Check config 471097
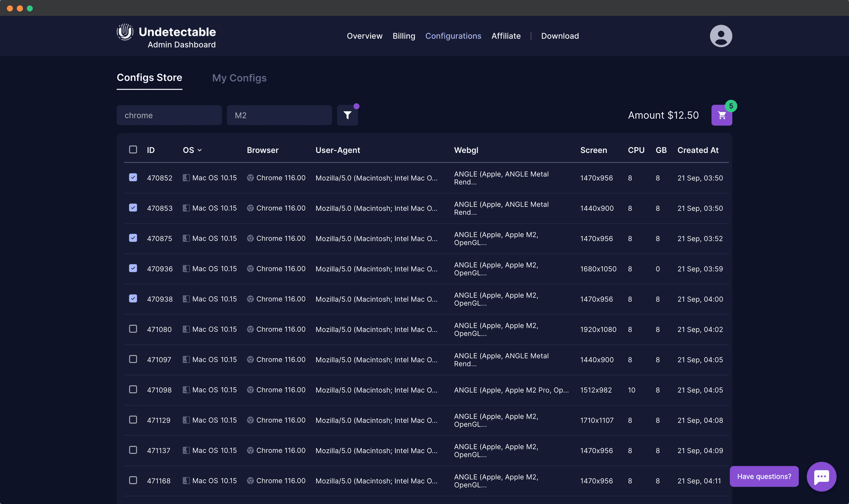Screen dimensions: 849x504 [133, 359]
